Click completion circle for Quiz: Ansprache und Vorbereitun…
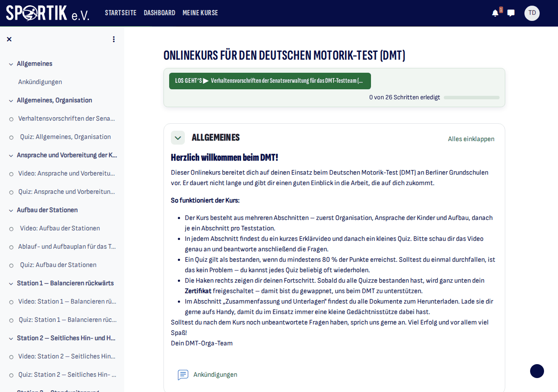 click(x=11, y=192)
